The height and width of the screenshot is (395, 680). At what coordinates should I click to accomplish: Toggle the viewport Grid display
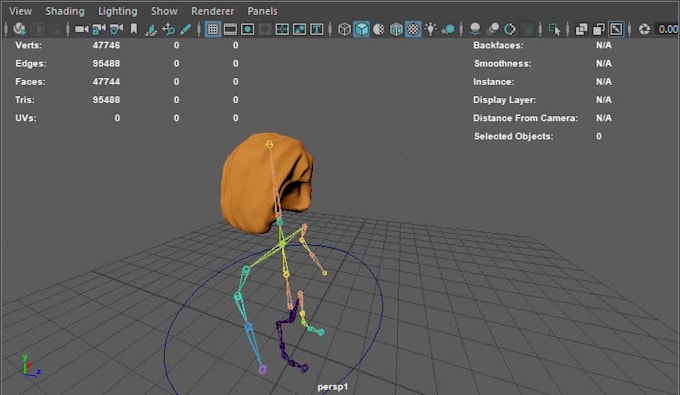(x=212, y=29)
